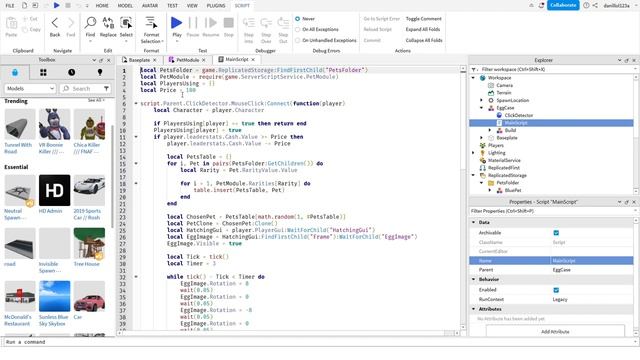Image resolution: width=640 pixels, height=360 pixels.
Task: Click the Back navigate arrow
Action: click(55, 23)
